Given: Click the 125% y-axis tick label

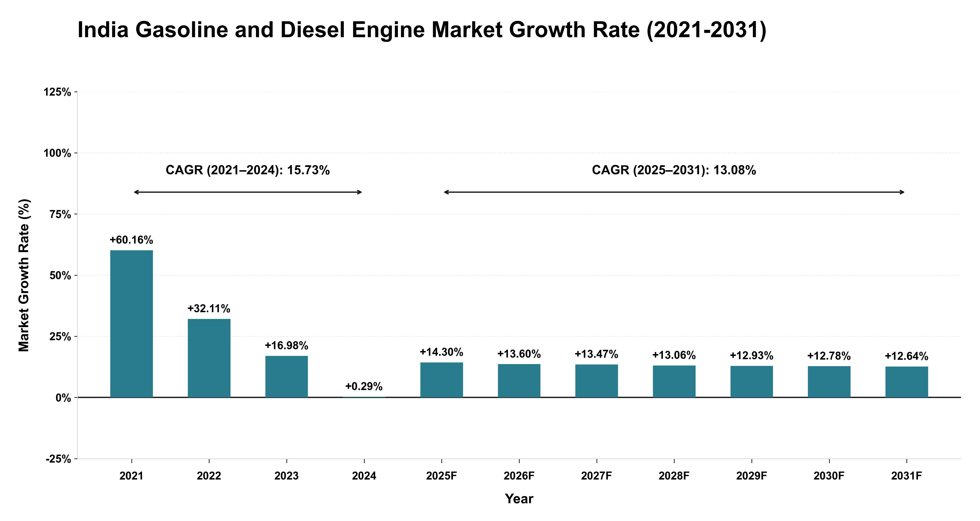Looking at the screenshot, I should [57, 92].
